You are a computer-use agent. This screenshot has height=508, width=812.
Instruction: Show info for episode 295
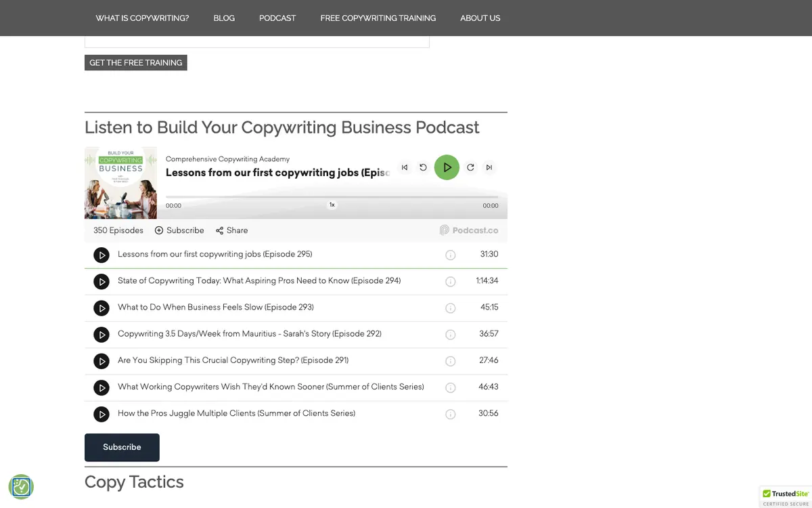pyautogui.click(x=451, y=255)
